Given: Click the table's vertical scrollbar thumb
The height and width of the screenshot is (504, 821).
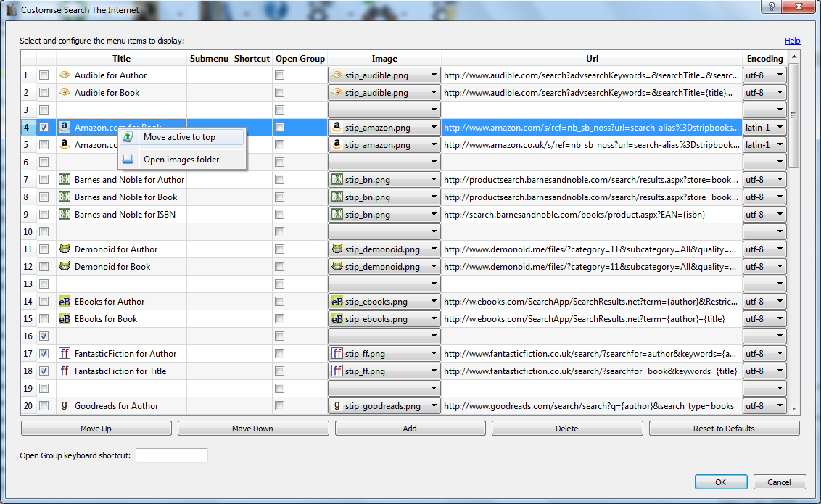Looking at the screenshot, I should (793, 115).
